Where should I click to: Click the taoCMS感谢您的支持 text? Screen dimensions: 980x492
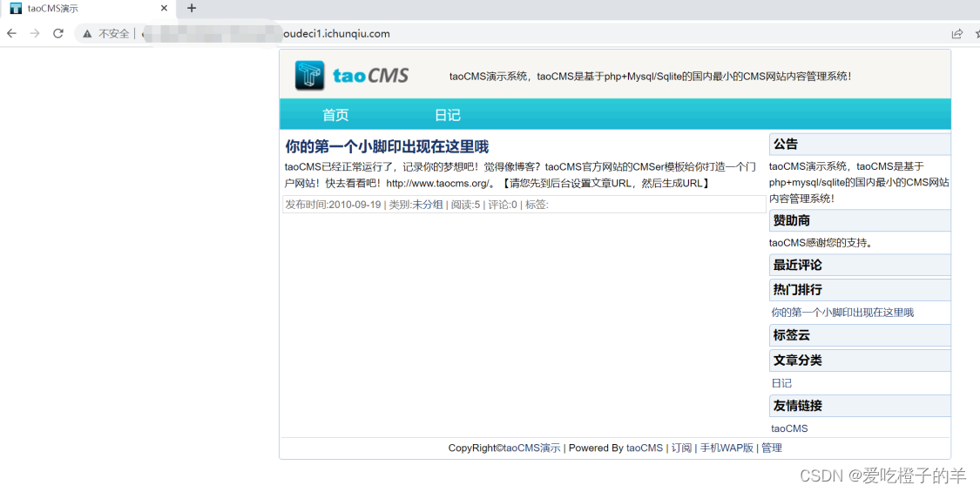821,243
